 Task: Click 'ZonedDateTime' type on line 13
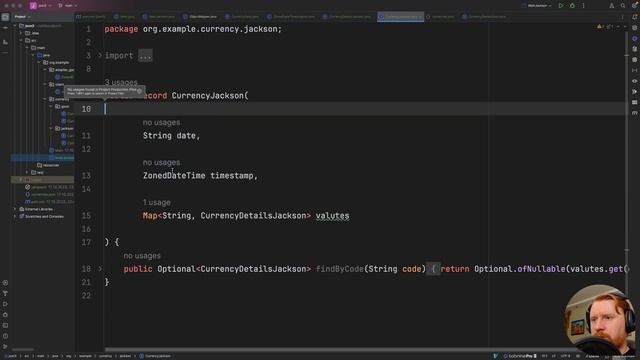click(x=174, y=176)
